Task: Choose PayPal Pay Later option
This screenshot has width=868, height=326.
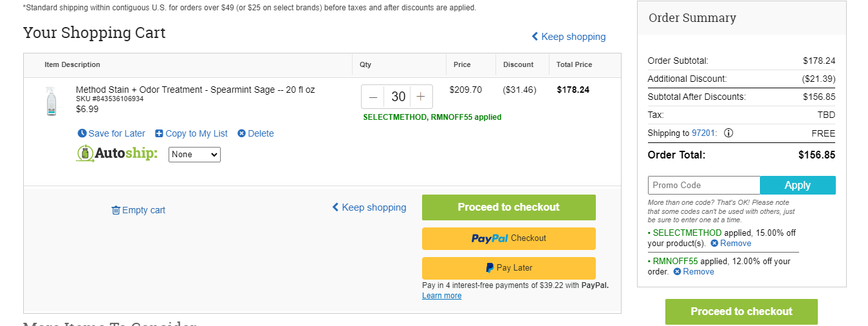Action: click(x=509, y=268)
